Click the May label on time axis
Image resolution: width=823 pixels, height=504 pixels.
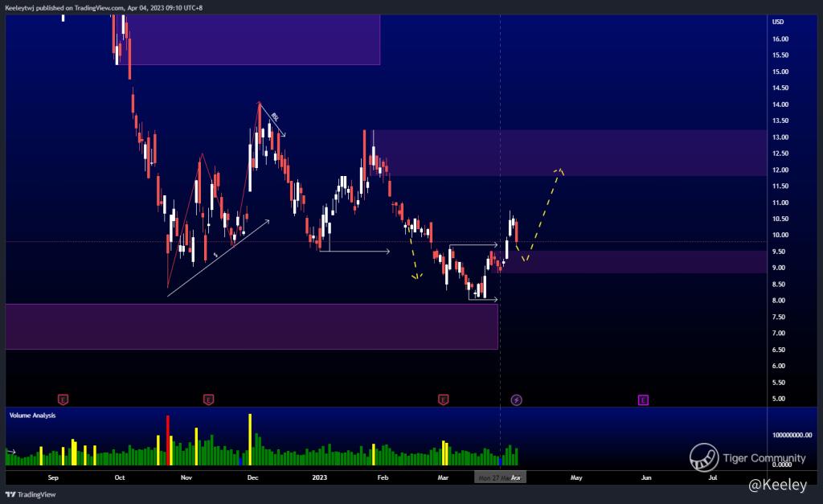(x=576, y=477)
